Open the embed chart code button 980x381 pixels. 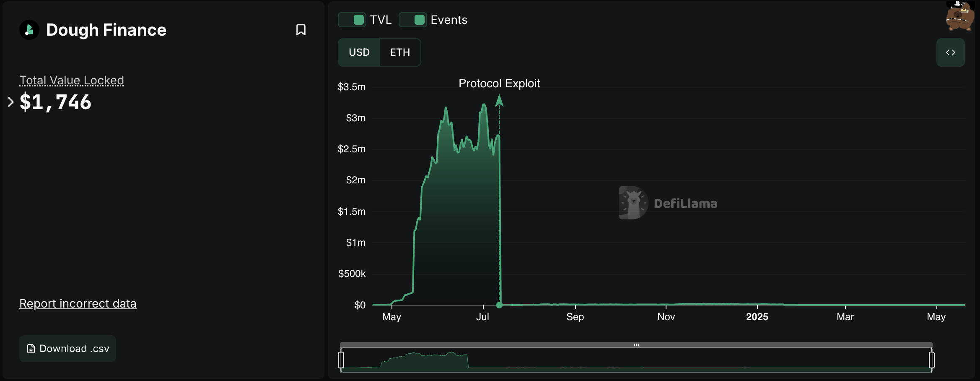point(950,52)
